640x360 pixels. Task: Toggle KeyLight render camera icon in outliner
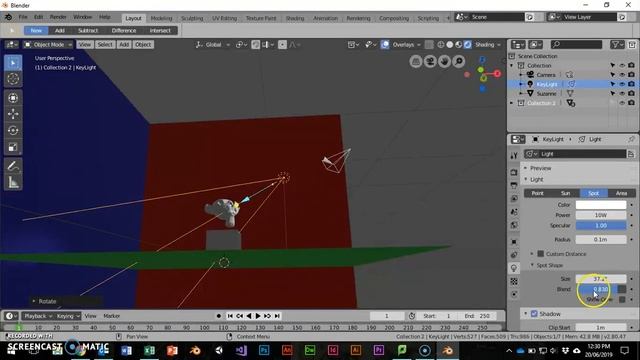click(631, 84)
